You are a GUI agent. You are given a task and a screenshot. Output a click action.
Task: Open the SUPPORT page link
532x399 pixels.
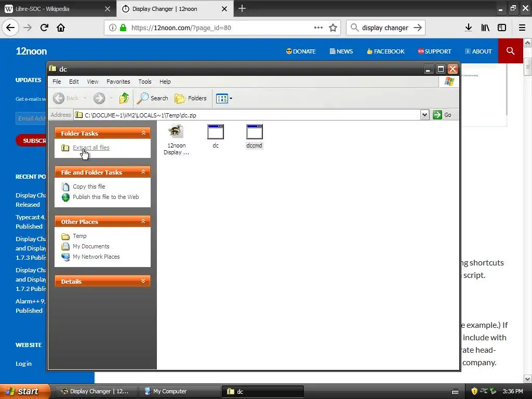434,51
